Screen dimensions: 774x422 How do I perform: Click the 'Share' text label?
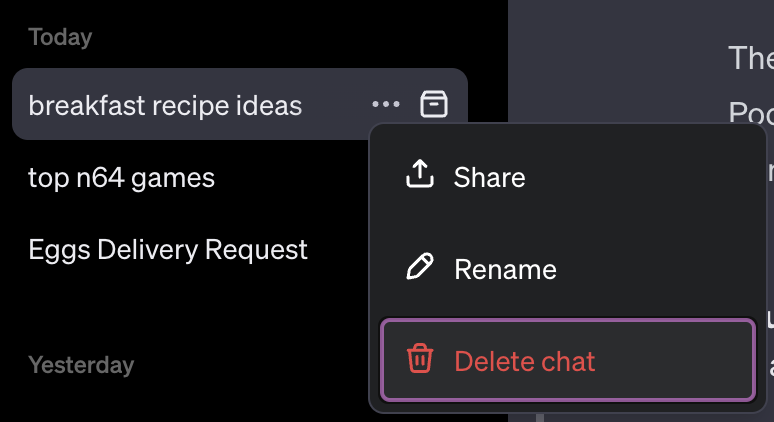489,177
